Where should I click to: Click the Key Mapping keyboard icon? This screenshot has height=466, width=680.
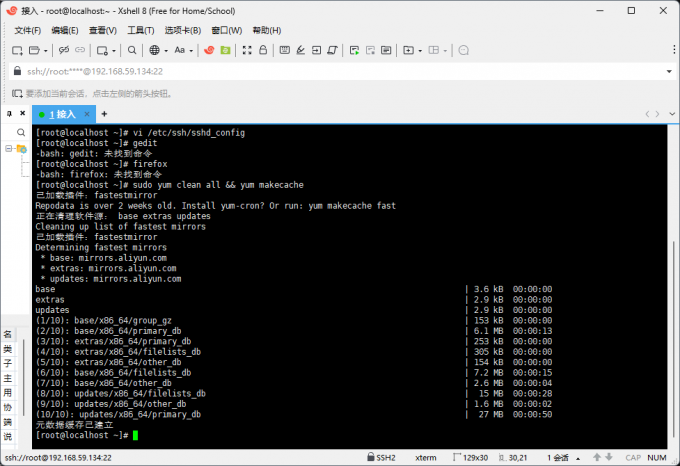pyautogui.click(x=284, y=50)
